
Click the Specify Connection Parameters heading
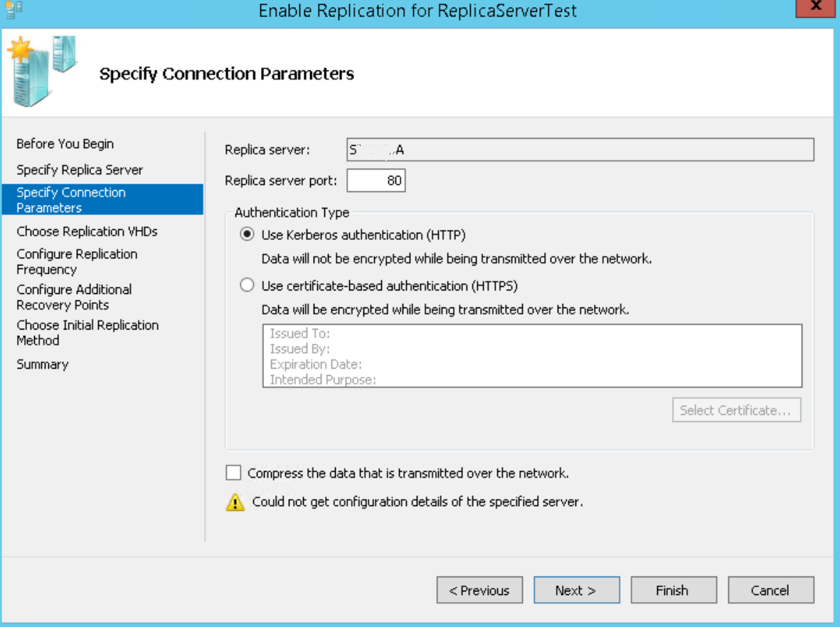[x=227, y=74]
